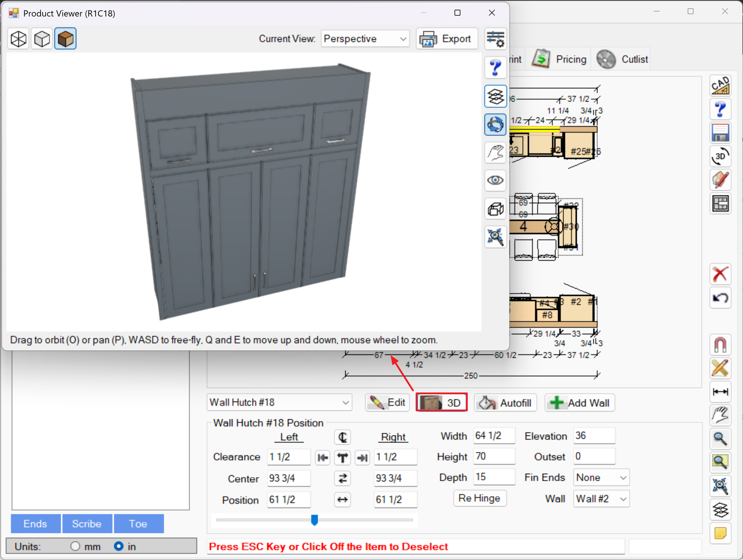Select the mm units radio button

click(x=75, y=546)
